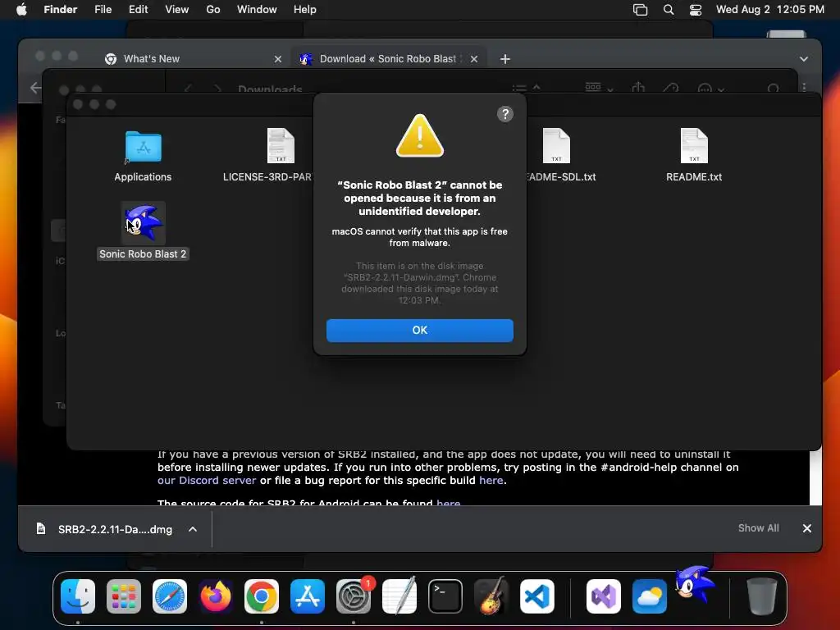Open Firefox from the Dock

(216, 596)
